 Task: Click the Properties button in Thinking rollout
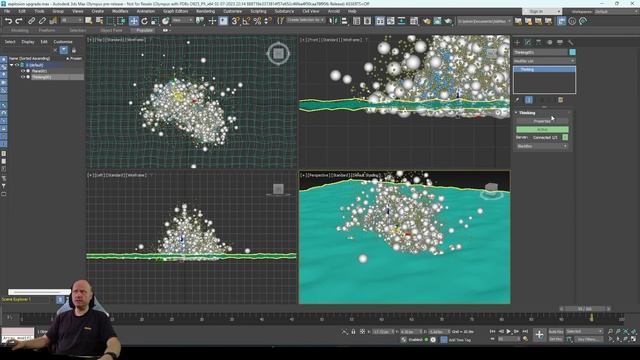(x=542, y=121)
